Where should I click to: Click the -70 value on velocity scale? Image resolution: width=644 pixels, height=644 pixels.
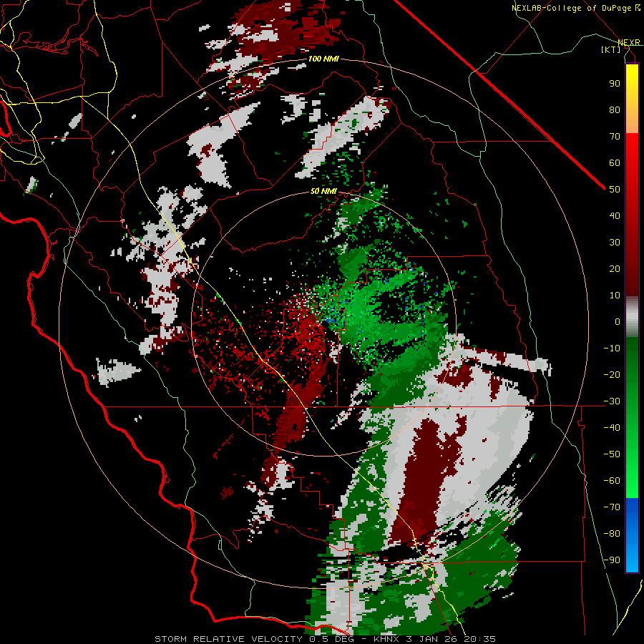[612, 507]
